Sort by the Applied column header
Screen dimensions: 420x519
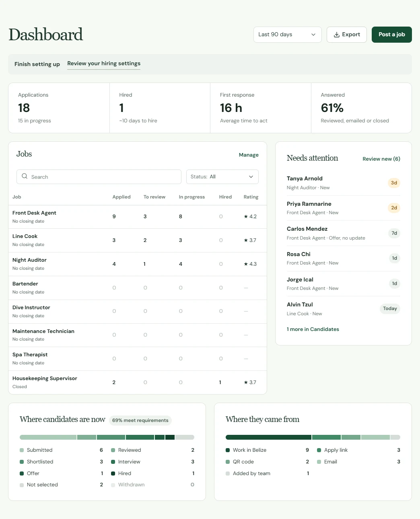[121, 197]
